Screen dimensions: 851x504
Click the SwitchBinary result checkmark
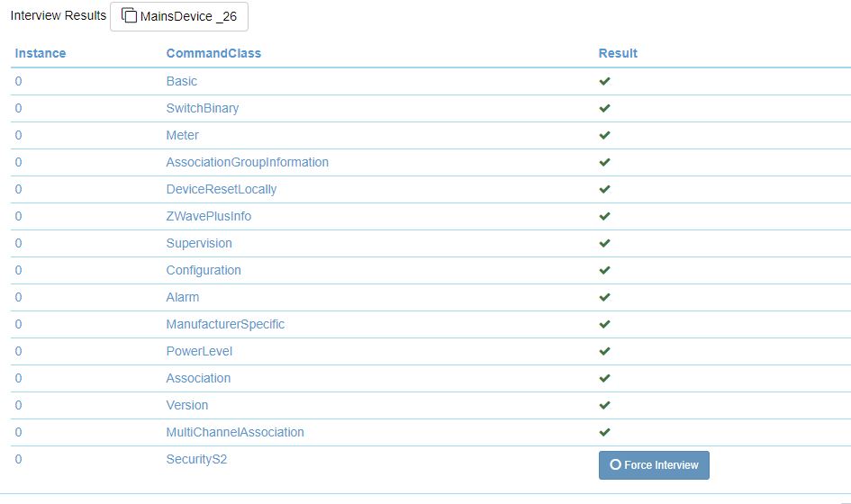(x=605, y=108)
